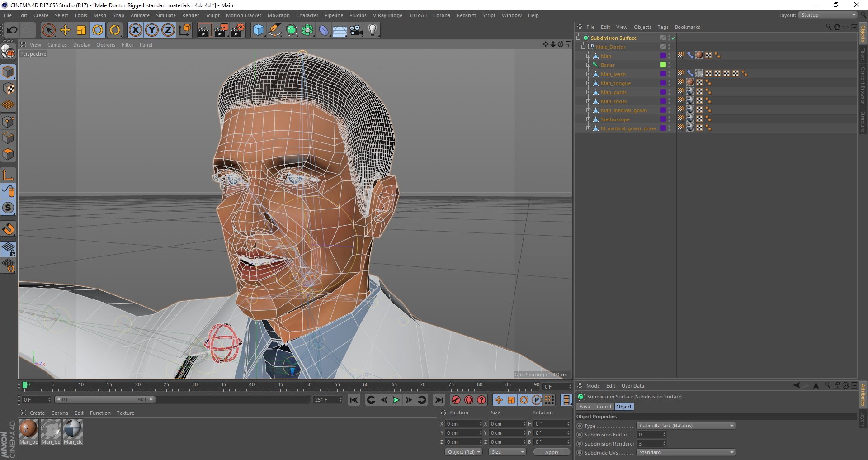Open the spline Pen tool icon
The width and height of the screenshot is (868, 460).
(x=274, y=30)
